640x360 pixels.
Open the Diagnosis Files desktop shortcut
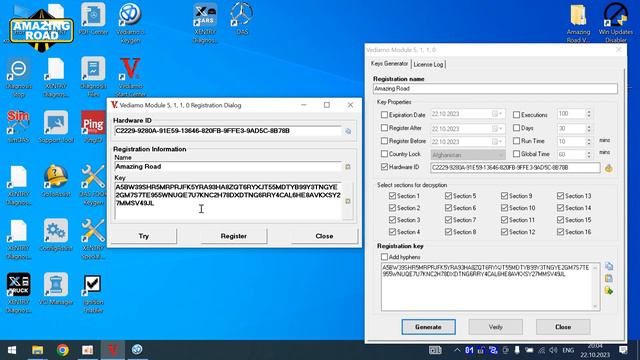pyautogui.click(x=93, y=78)
